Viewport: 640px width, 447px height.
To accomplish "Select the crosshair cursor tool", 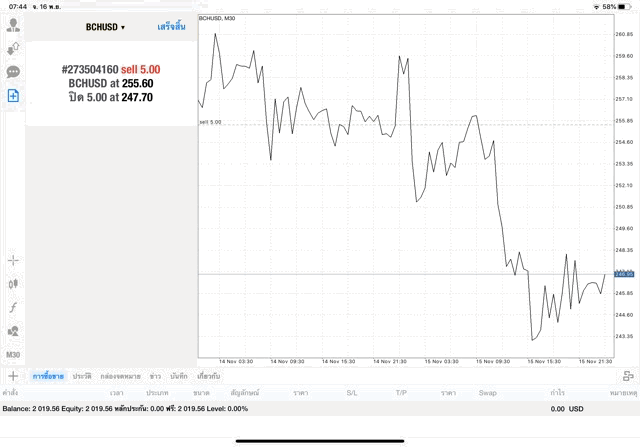I will point(13,260).
